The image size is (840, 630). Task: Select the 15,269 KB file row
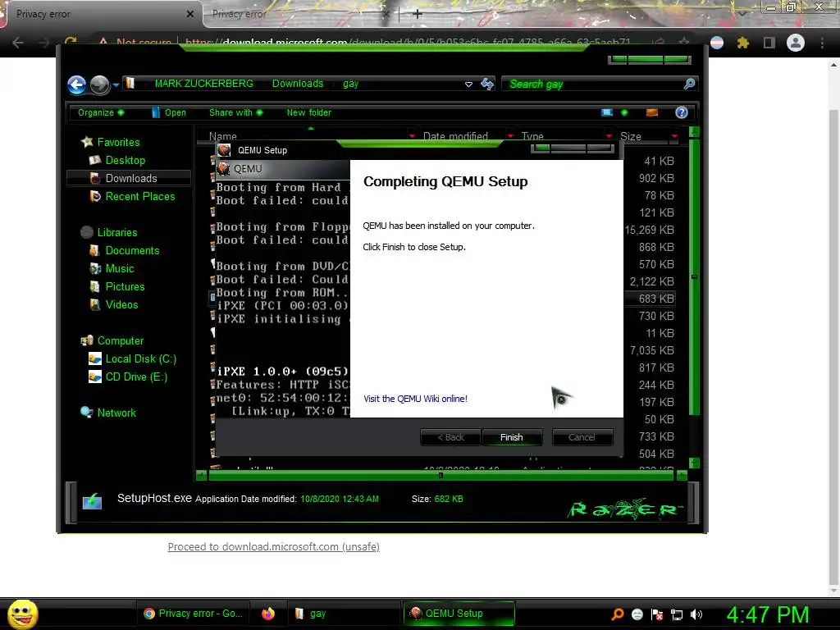coord(650,230)
